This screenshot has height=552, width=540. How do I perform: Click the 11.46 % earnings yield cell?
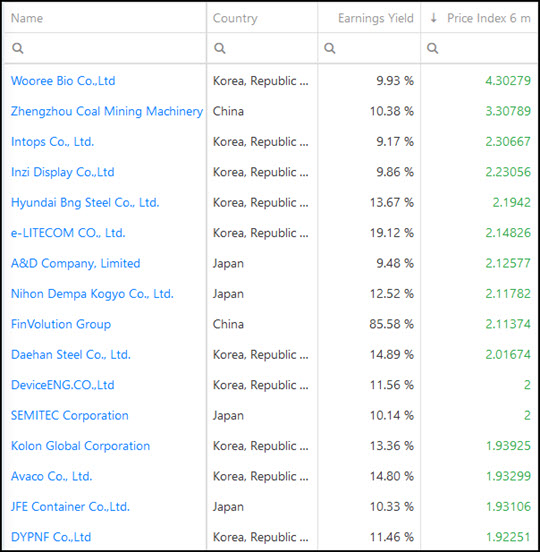point(391,537)
